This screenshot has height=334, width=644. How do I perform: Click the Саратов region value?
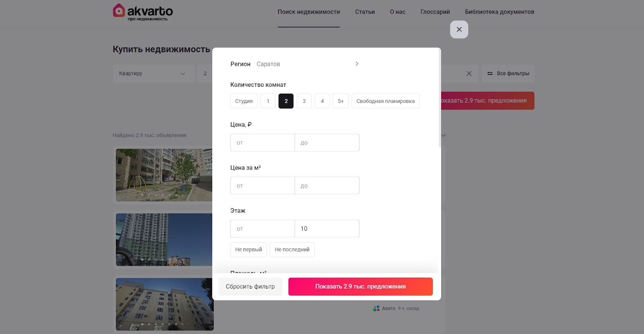pos(268,64)
